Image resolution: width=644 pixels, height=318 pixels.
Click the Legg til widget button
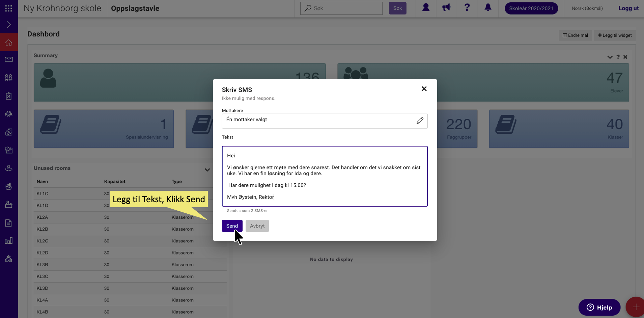615,35
